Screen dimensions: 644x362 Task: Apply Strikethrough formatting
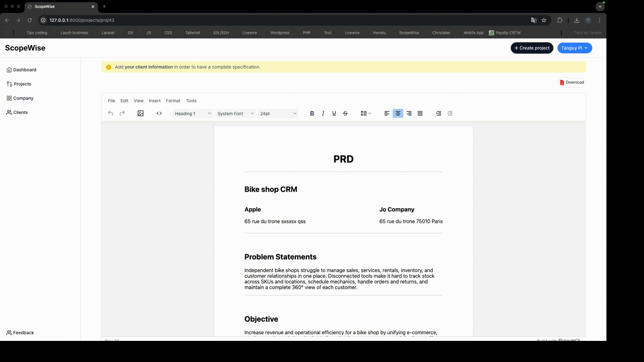(x=345, y=113)
